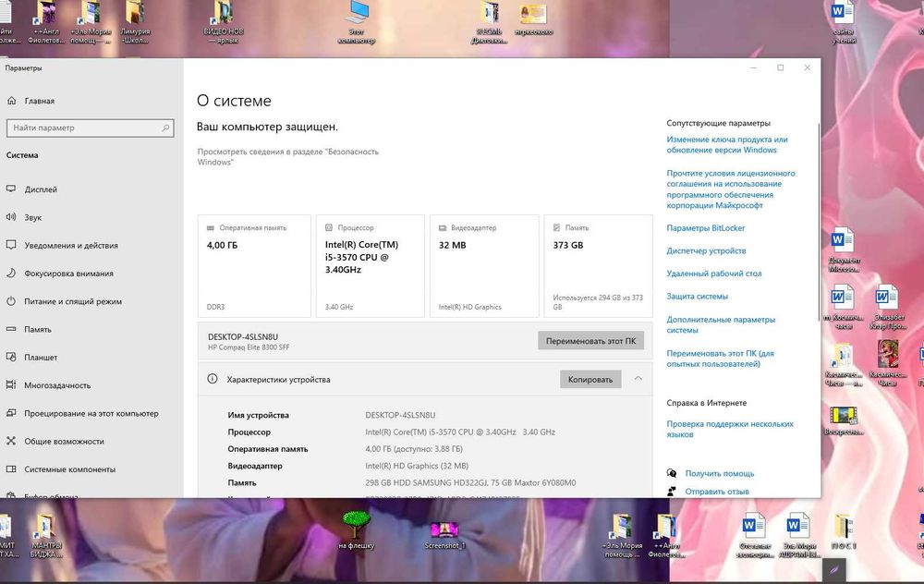Screen dimensions: 924x584
Task: Select the ПОСТ desktop folder
Action: [x=844, y=531]
